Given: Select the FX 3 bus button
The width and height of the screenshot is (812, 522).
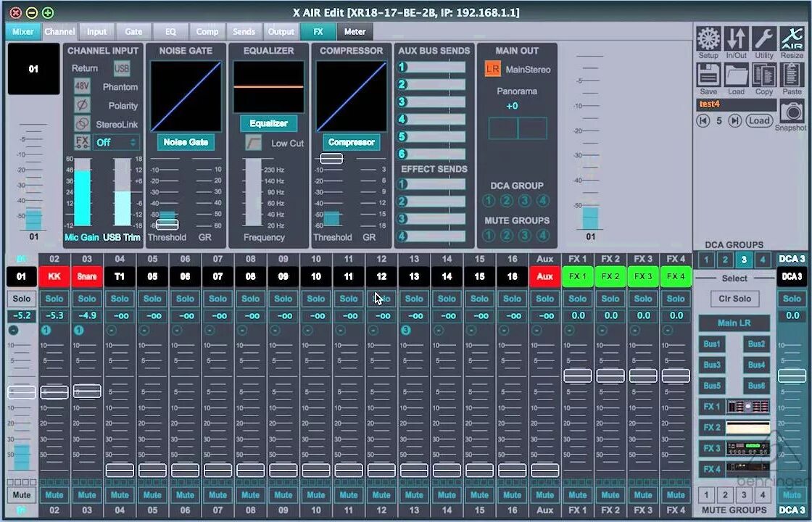Looking at the screenshot, I should tap(711, 449).
